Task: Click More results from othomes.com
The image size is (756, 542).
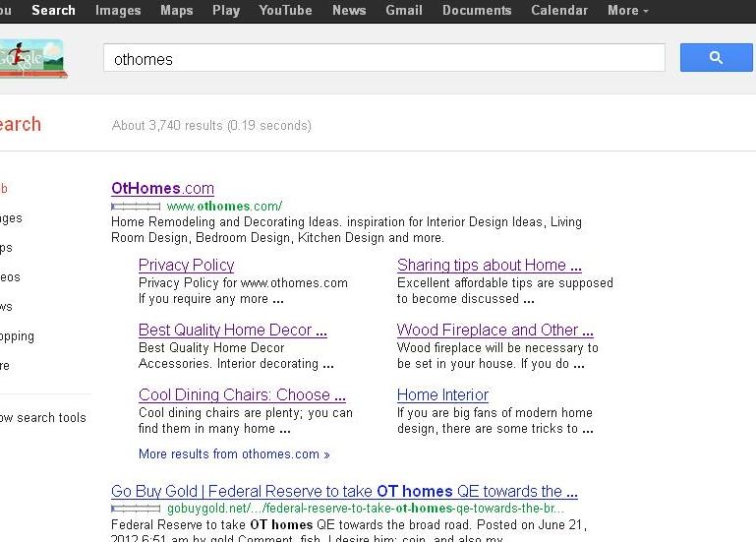Action: pos(234,454)
